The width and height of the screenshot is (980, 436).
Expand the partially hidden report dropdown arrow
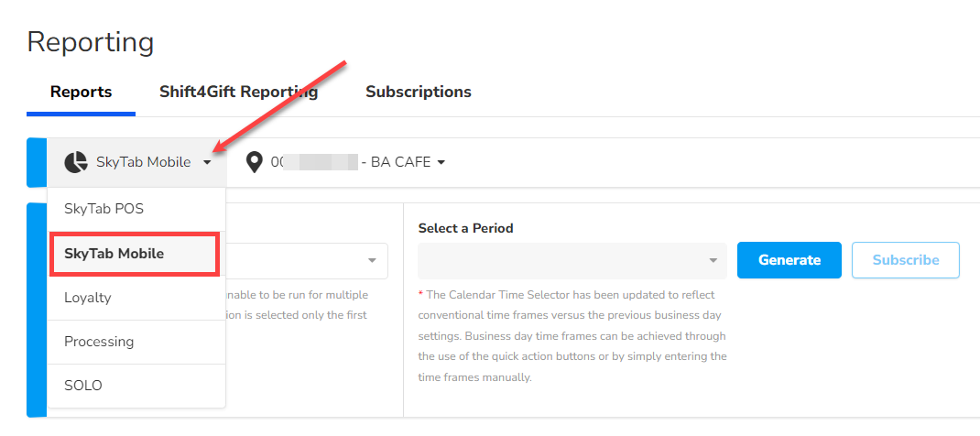372,260
